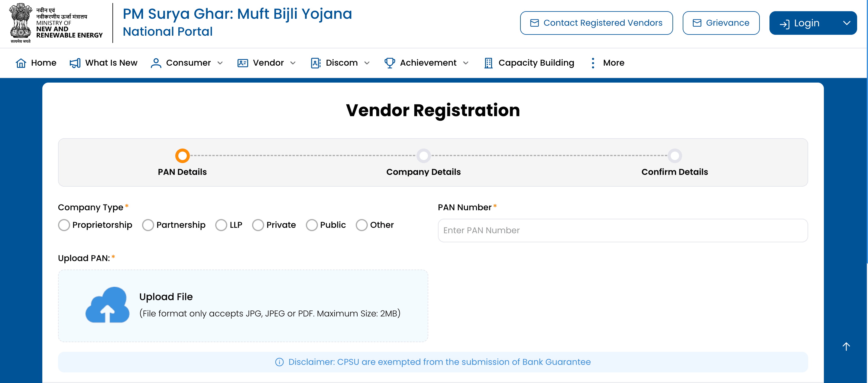Click the Capacity Building building icon
This screenshot has height=383, width=868.
click(x=488, y=63)
